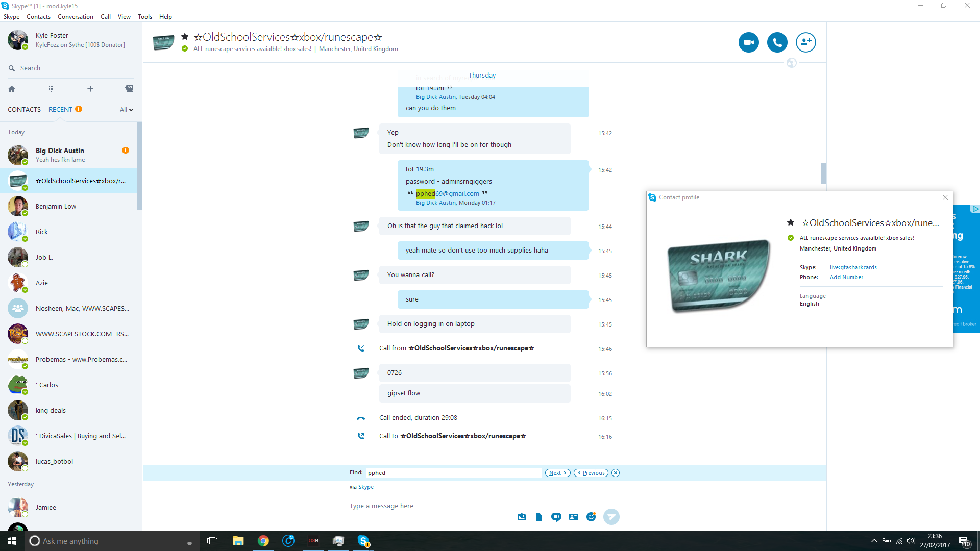This screenshot has width=980, height=551.
Task: Switch to the CONTACTS tab
Action: pos(24,110)
